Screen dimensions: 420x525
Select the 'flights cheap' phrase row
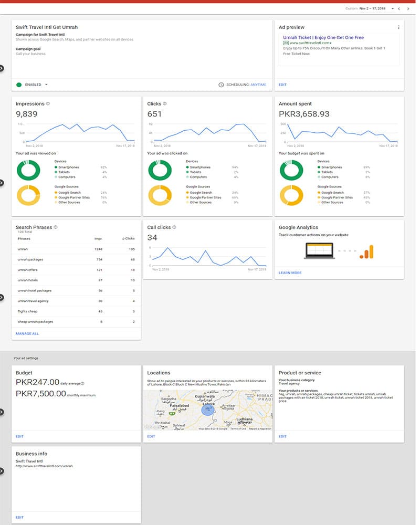(76, 311)
